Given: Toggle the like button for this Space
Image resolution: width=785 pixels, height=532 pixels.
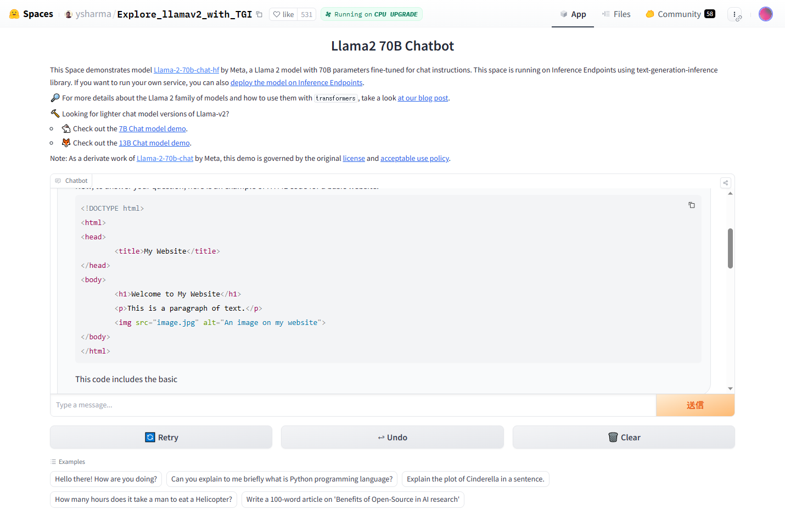Looking at the screenshot, I should pyautogui.click(x=283, y=14).
